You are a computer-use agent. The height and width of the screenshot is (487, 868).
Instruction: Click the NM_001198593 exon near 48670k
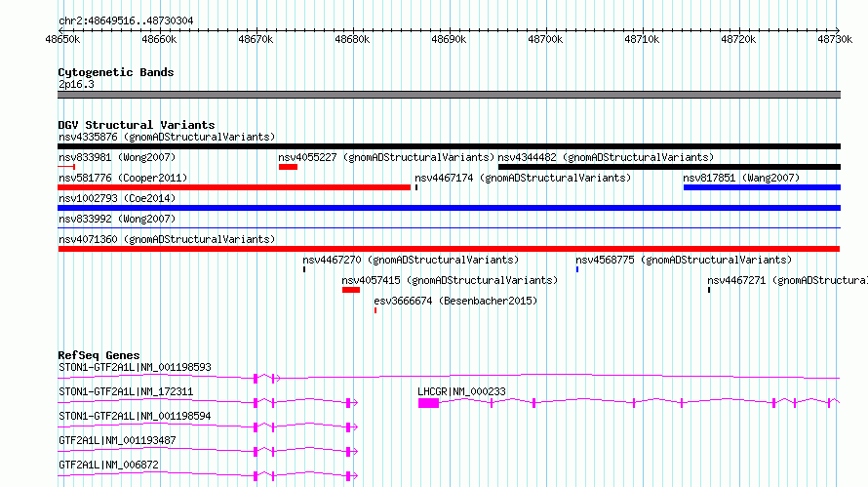point(256,379)
